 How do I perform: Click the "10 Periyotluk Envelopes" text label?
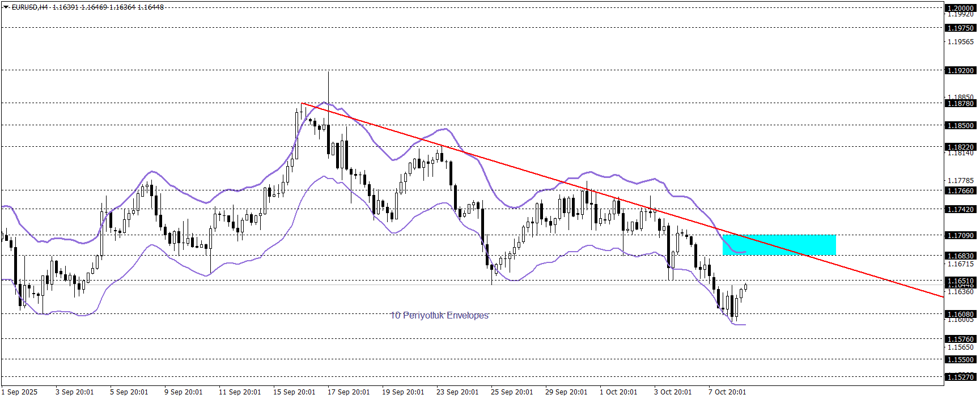439,315
